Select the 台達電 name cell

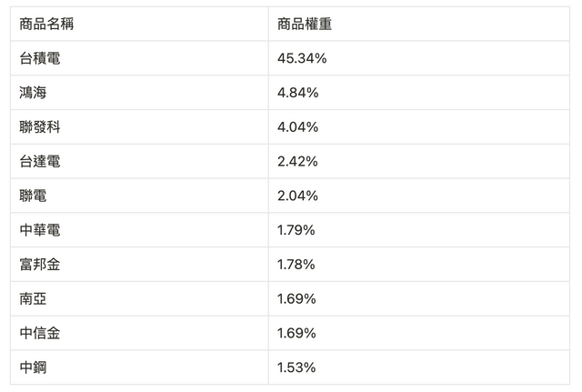point(40,161)
